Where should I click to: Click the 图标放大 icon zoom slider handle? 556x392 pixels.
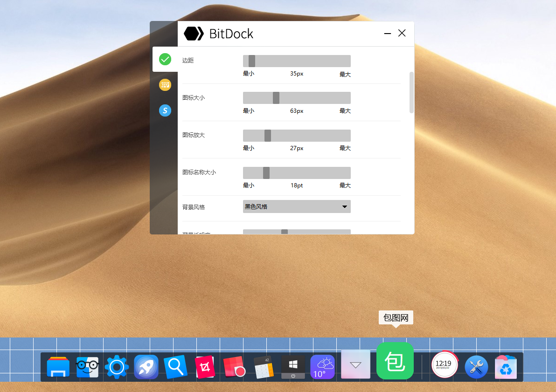coord(268,135)
